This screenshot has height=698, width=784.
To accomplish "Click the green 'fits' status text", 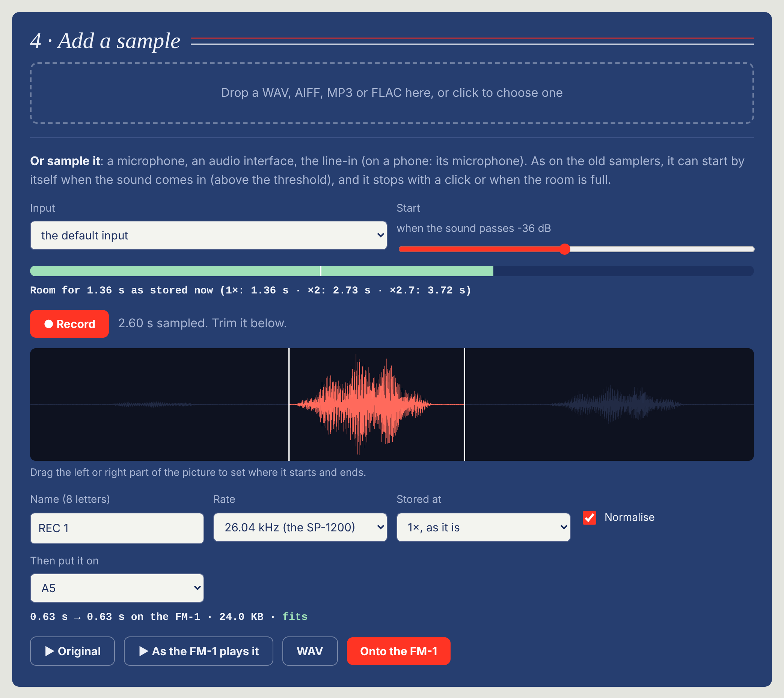I will pyautogui.click(x=295, y=617).
